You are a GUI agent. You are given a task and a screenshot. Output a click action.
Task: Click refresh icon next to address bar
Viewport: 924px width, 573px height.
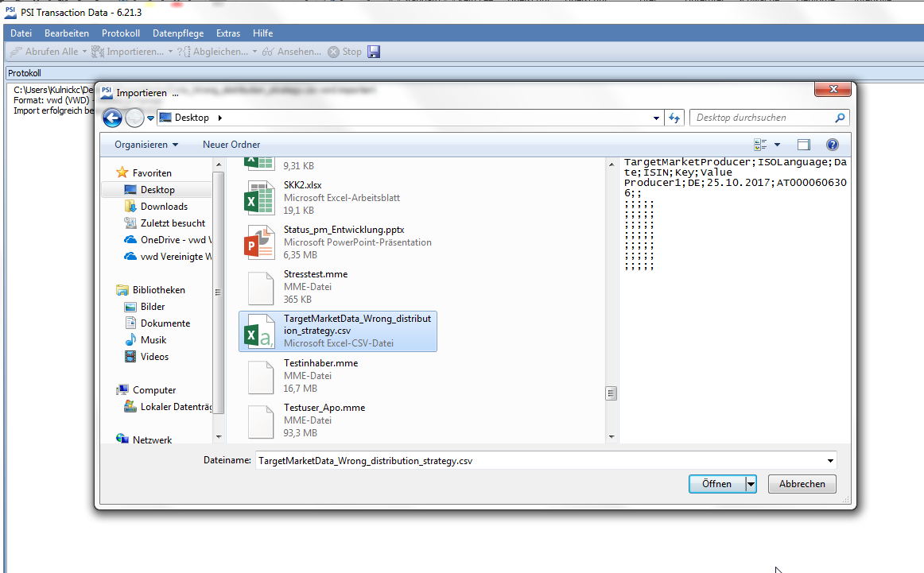pos(675,118)
